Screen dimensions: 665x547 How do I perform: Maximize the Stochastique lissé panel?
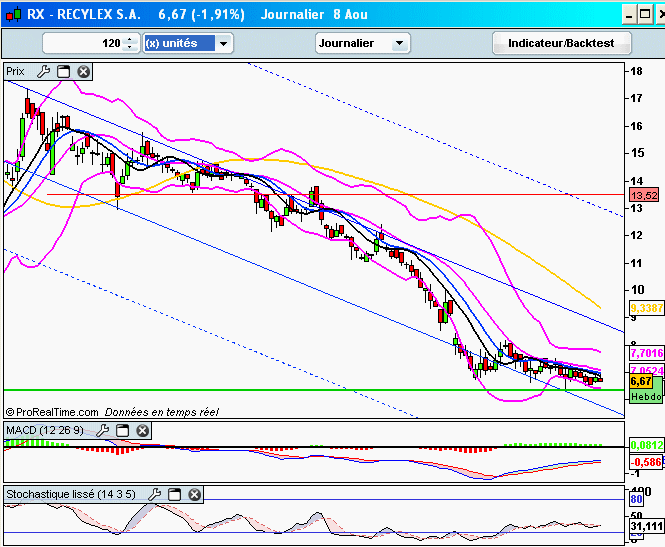click(x=174, y=494)
